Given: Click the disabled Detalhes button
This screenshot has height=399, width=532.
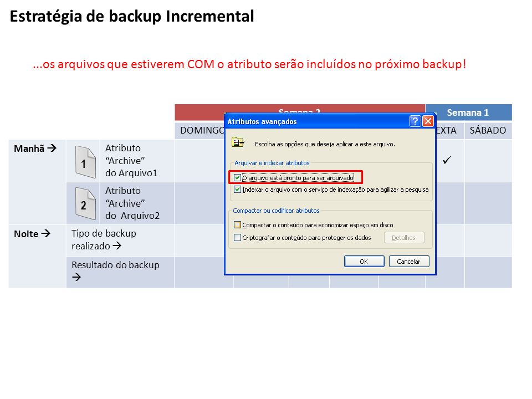Looking at the screenshot, I should point(404,238).
